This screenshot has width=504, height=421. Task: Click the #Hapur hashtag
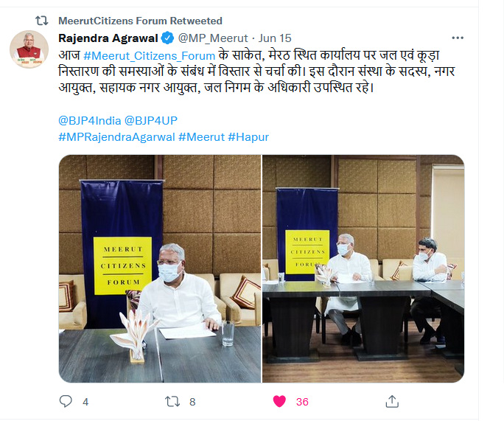tap(248, 137)
